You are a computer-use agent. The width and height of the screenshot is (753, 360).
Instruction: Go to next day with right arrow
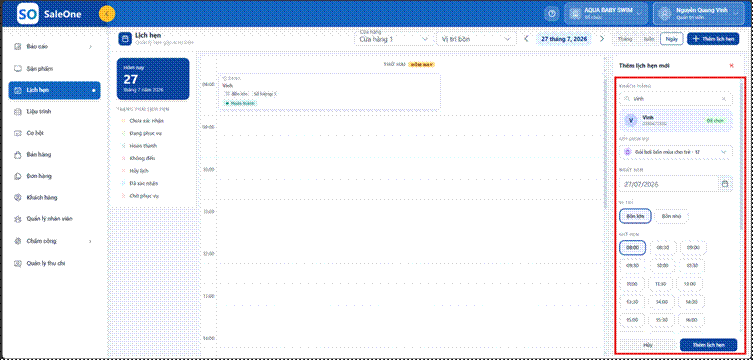coord(602,39)
